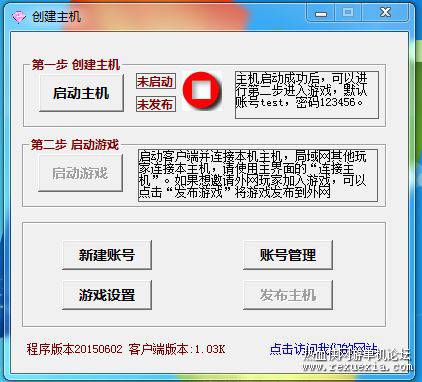The height and width of the screenshot is (382, 422).
Task: Open 账号管理 account management
Action: 288,255
